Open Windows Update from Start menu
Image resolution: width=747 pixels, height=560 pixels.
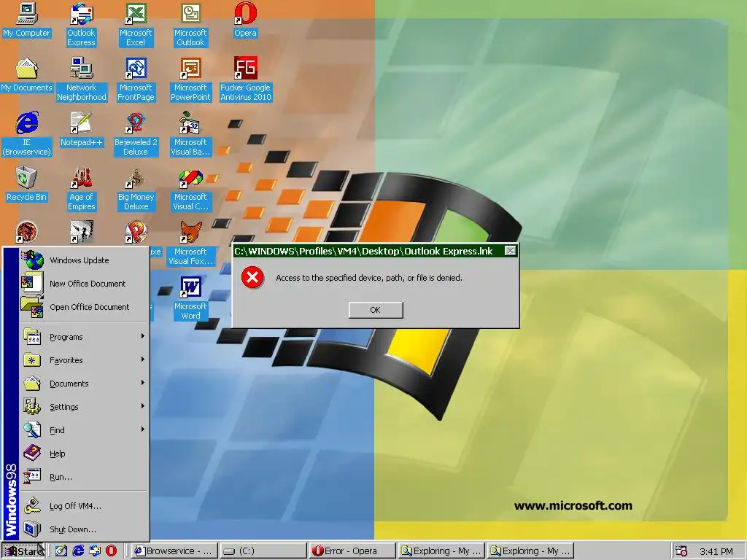coord(84,260)
